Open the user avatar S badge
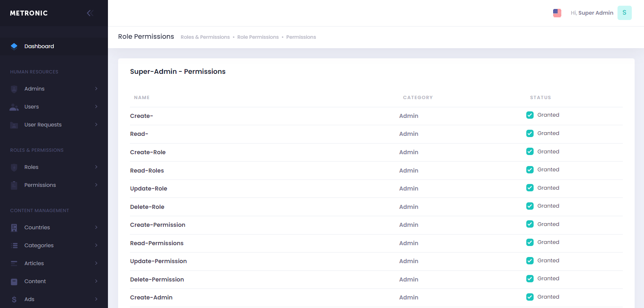 tap(624, 13)
